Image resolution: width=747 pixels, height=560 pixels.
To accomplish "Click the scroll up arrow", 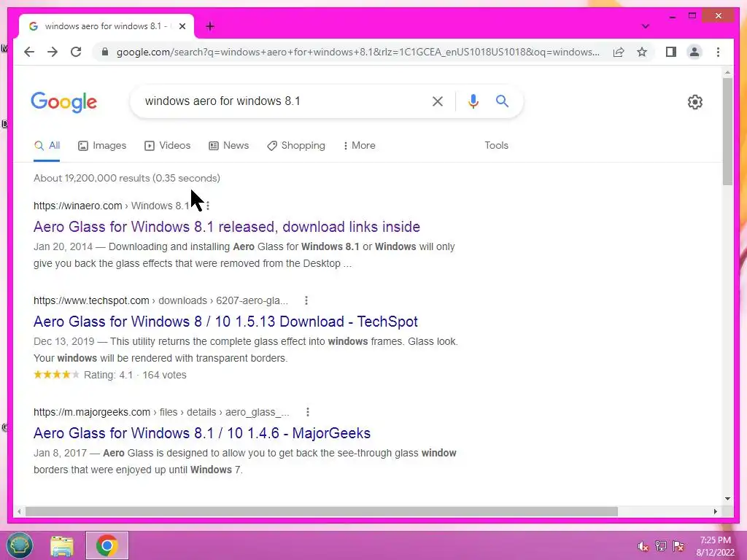I will click(x=727, y=72).
